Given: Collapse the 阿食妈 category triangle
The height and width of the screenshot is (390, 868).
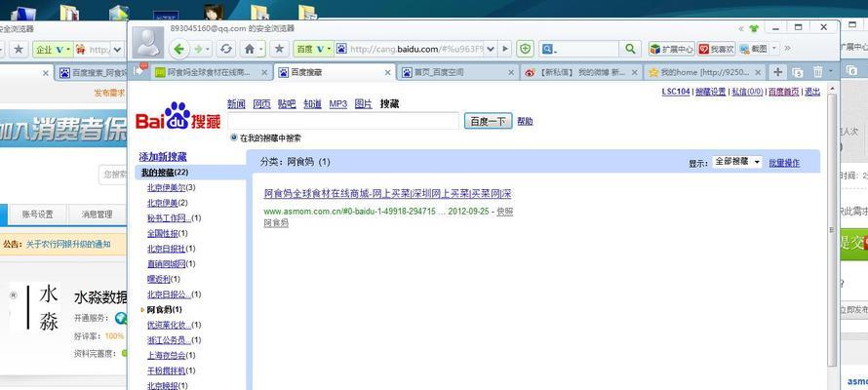Looking at the screenshot, I should (x=143, y=310).
